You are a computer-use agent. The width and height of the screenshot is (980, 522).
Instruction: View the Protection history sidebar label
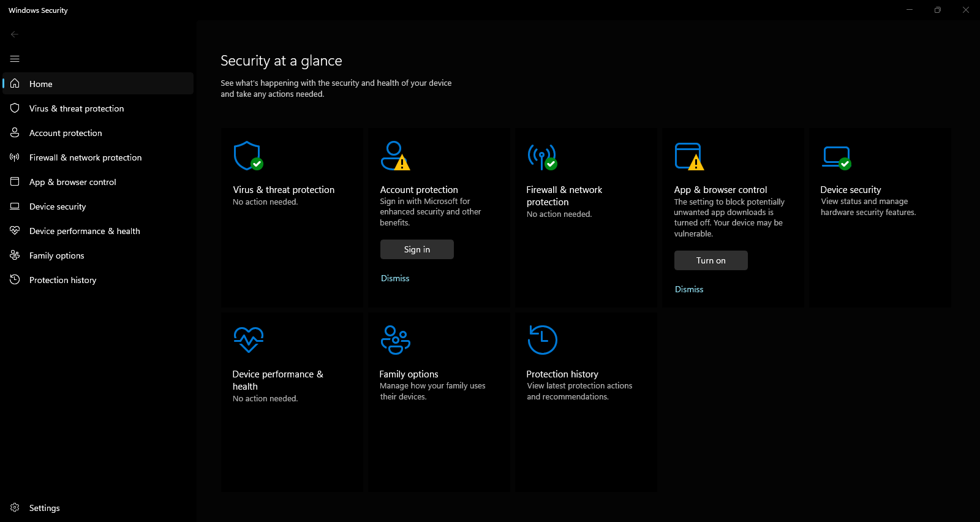(62, 280)
